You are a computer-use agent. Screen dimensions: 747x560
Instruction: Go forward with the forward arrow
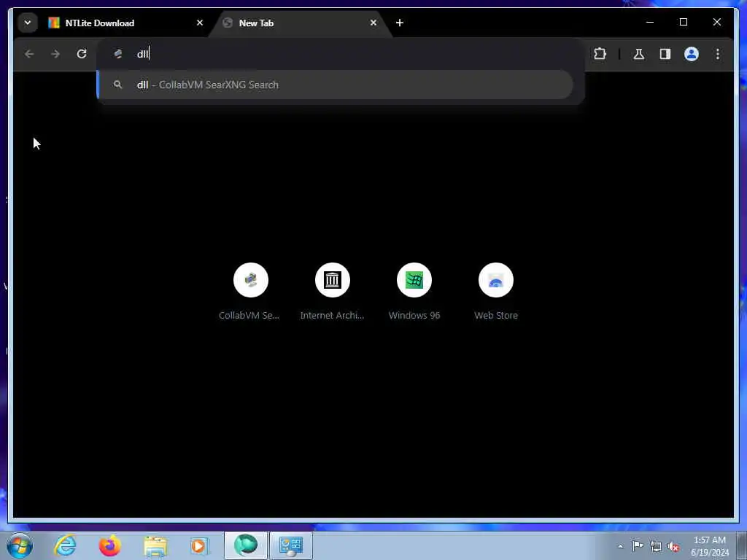[55, 54]
